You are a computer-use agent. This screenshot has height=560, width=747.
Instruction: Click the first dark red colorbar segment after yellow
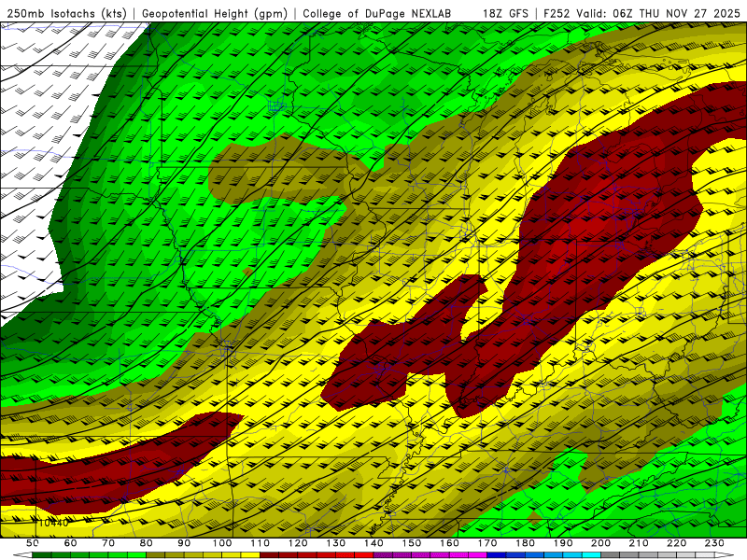(x=269, y=555)
